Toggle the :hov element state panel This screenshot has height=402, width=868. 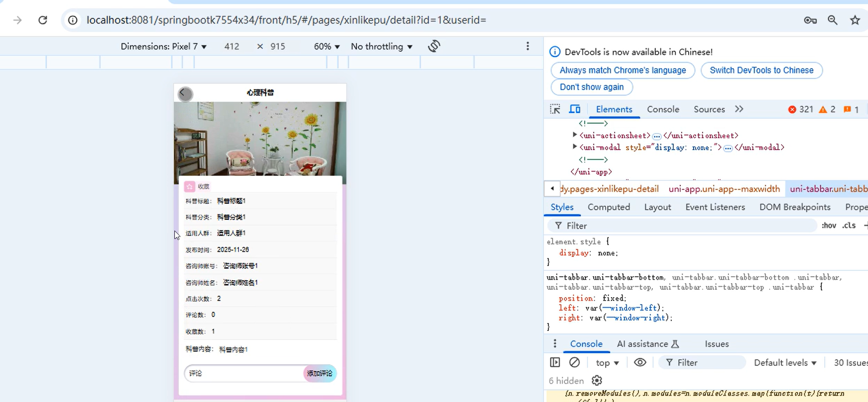pyautogui.click(x=829, y=226)
